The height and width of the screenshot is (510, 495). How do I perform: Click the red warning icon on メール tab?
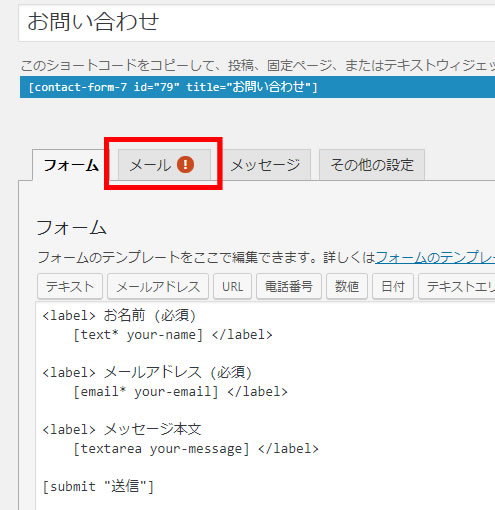click(185, 165)
